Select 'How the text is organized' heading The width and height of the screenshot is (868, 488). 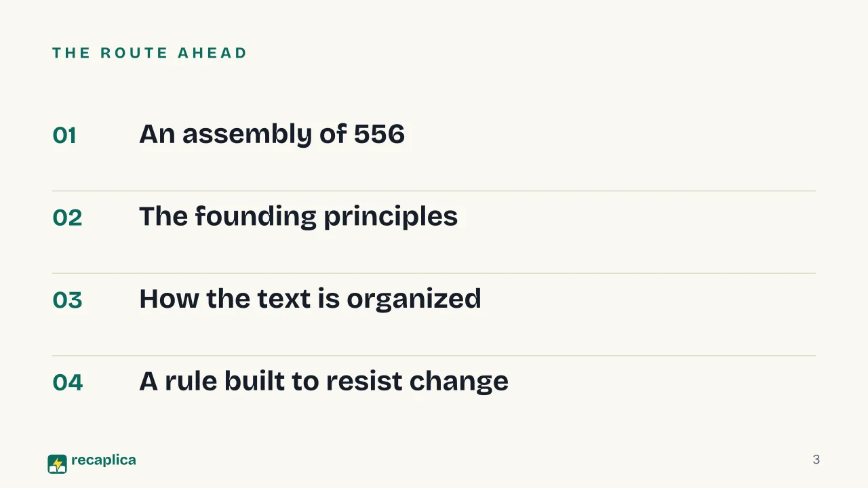point(310,299)
